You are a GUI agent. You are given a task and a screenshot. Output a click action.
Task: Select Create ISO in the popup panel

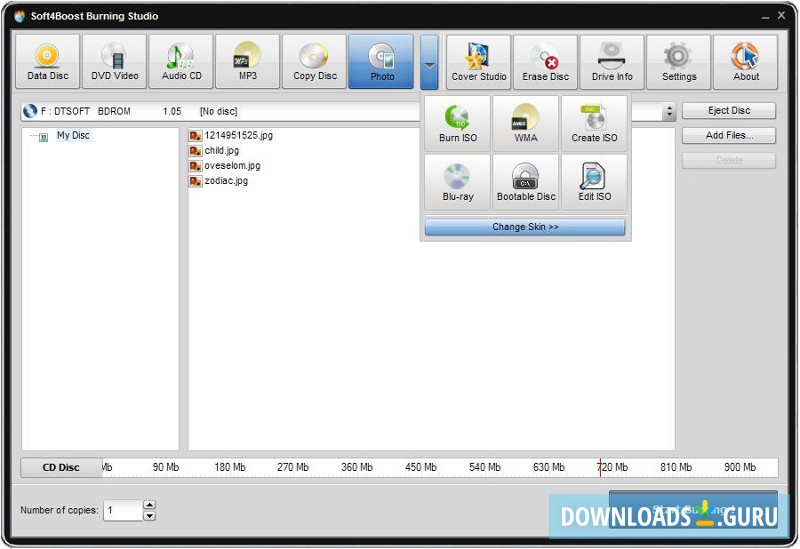coord(594,123)
